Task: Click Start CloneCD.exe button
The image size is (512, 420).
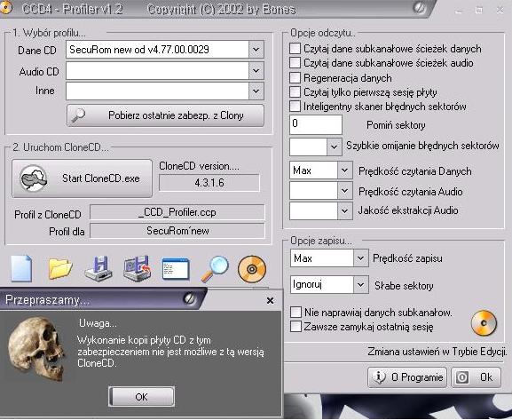Action: 82,178
